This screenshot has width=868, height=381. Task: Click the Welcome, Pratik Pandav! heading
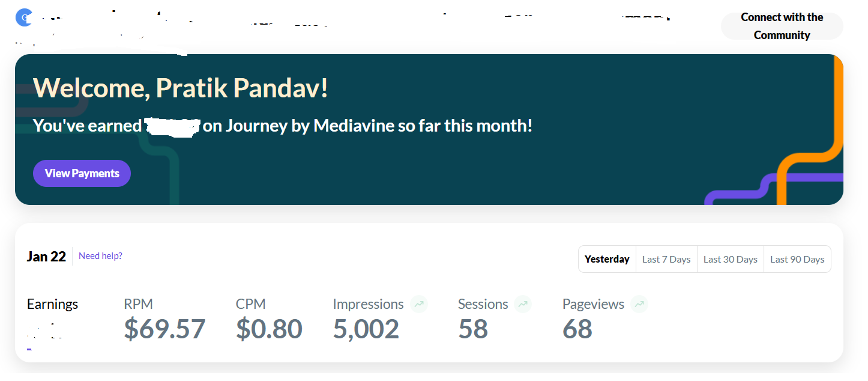tap(181, 88)
